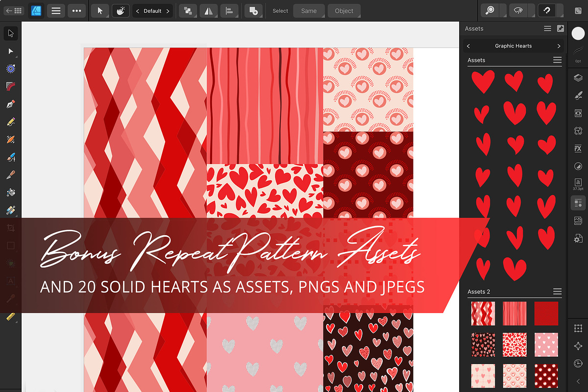Open the zoom magnifier options

(489, 10)
